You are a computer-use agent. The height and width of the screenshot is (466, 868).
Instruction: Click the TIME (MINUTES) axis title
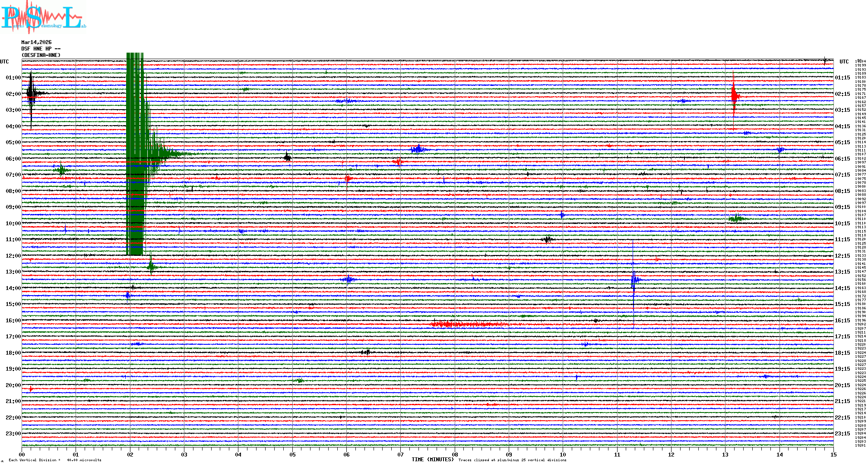tap(433, 460)
